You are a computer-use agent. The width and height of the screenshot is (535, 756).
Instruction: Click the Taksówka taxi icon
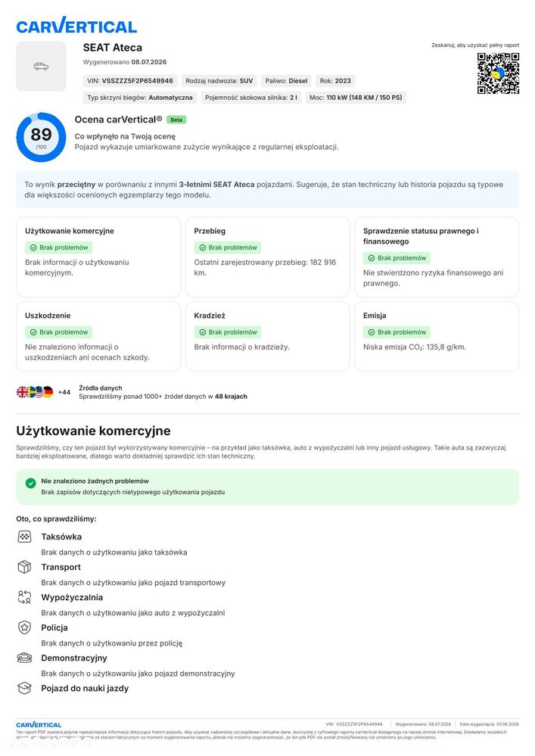pos(24,537)
